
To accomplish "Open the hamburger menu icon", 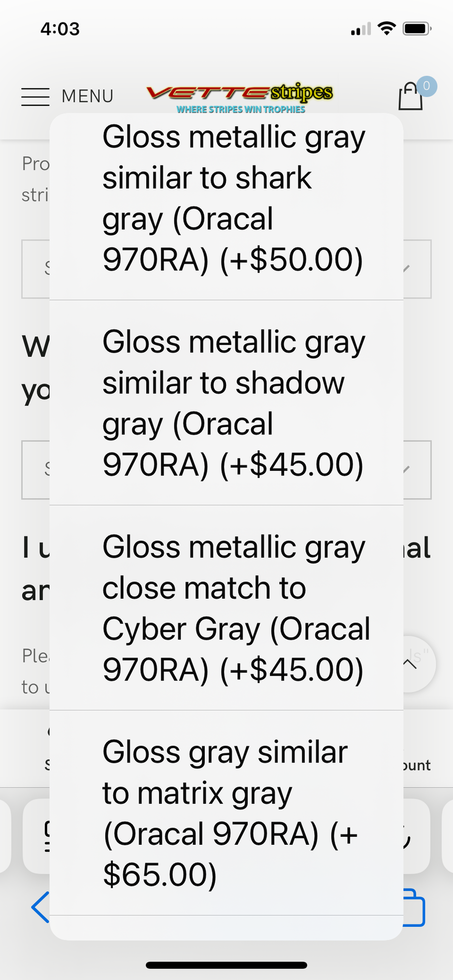I will pos(35,97).
